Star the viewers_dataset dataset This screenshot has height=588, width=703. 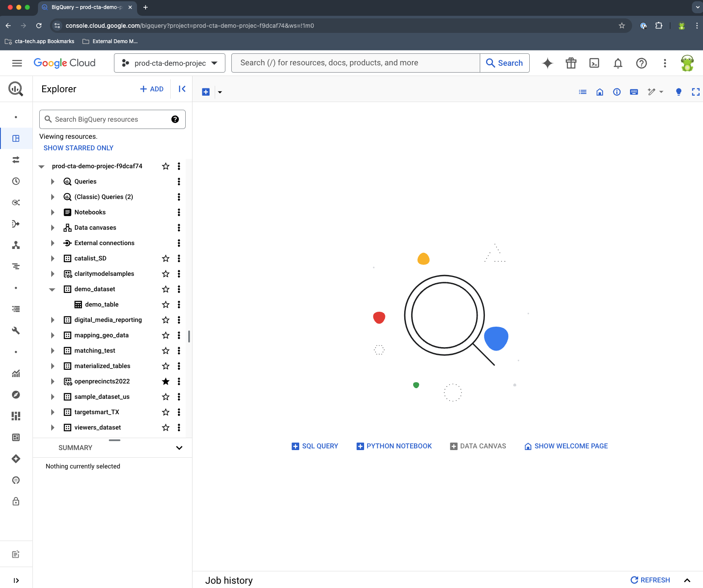(x=166, y=427)
